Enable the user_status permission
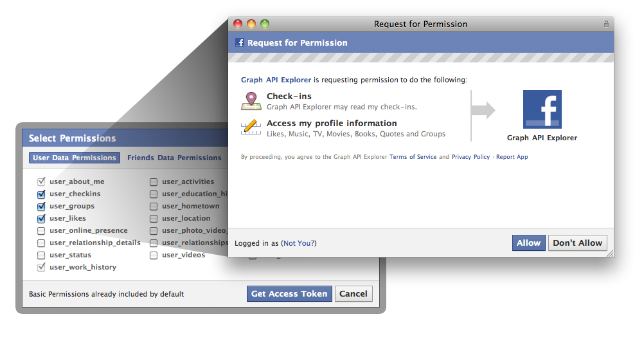Viewport: 644px width, 350px height. click(x=41, y=255)
